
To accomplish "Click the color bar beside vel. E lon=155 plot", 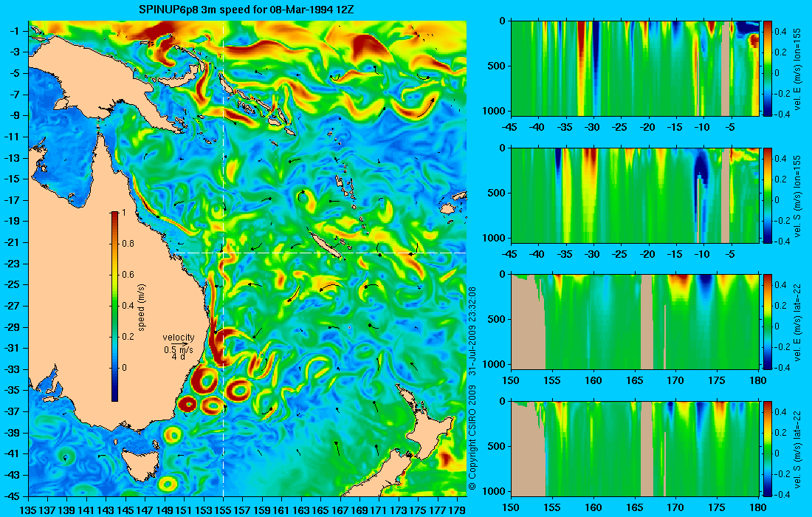I will pyautogui.click(x=767, y=68).
